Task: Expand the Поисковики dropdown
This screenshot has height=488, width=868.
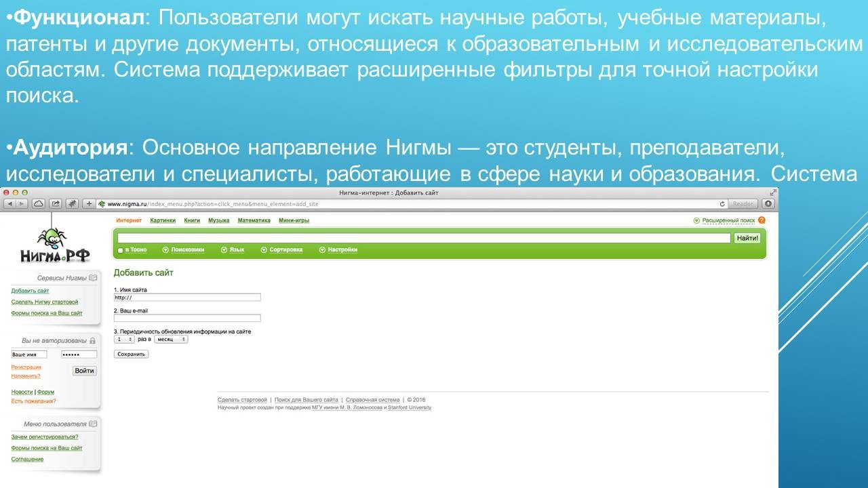Action: pyautogui.click(x=183, y=250)
